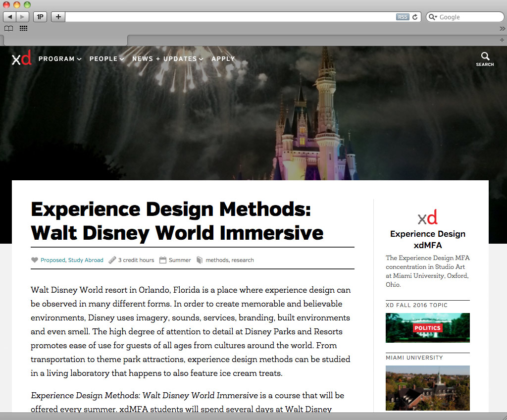Click the ruler icon by credit hours
Viewport: 507px width, 420px height.
pos(112,260)
